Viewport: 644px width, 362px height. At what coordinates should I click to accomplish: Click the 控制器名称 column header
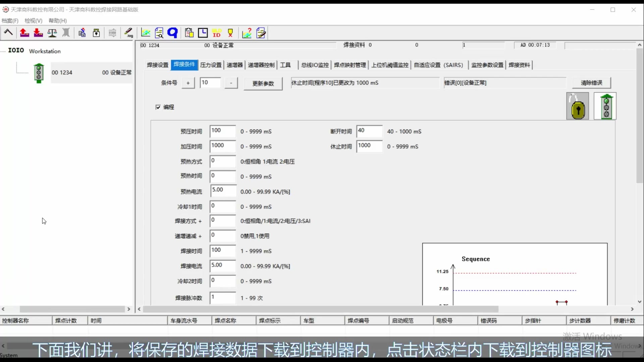[x=26, y=321]
